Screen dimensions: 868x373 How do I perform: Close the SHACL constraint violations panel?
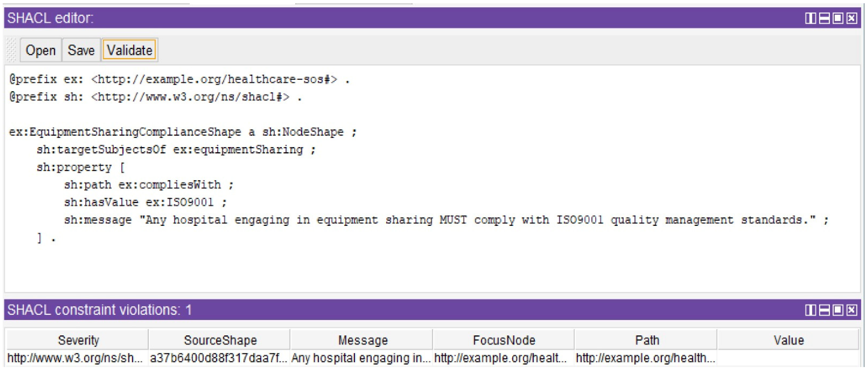(x=852, y=310)
